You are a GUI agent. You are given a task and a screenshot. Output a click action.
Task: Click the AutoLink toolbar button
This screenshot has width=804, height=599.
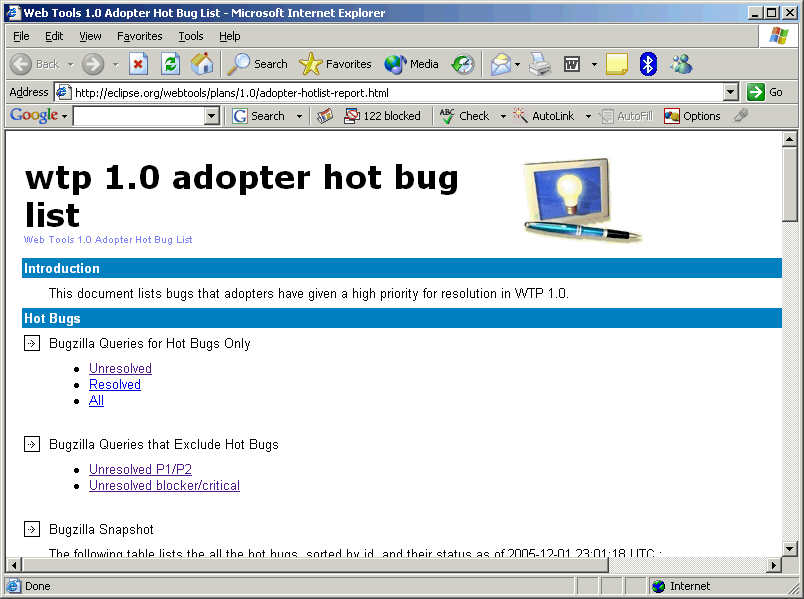[x=544, y=116]
